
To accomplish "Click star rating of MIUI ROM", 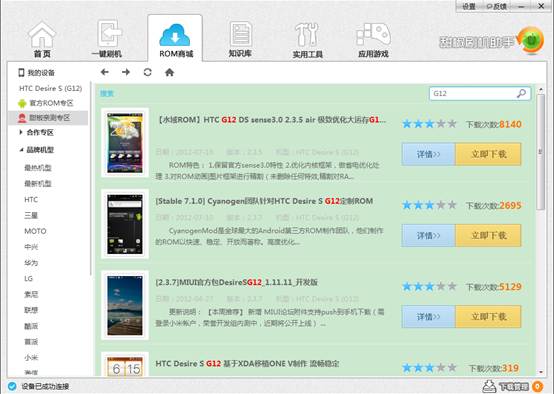I will coord(429,287).
